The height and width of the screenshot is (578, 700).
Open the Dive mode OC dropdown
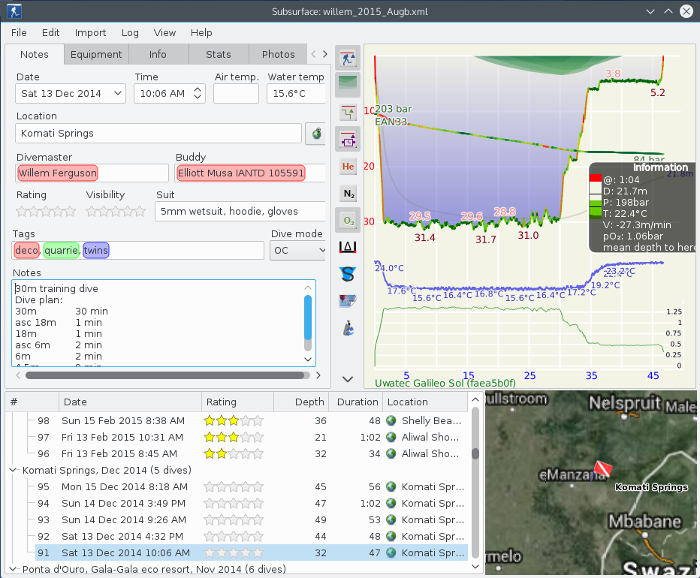[x=298, y=250]
